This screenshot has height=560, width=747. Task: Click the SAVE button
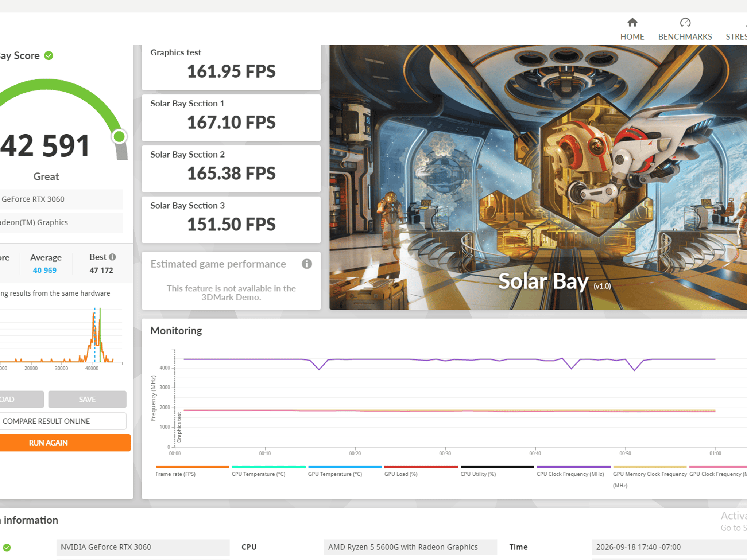pyautogui.click(x=87, y=399)
